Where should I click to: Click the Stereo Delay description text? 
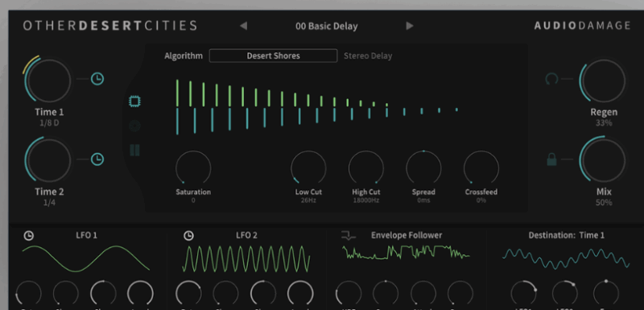368,56
